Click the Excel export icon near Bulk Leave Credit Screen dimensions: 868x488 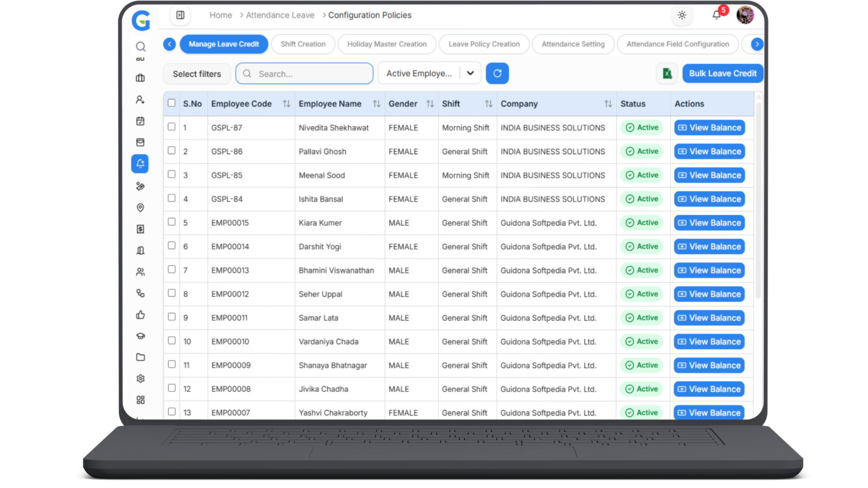tap(667, 73)
